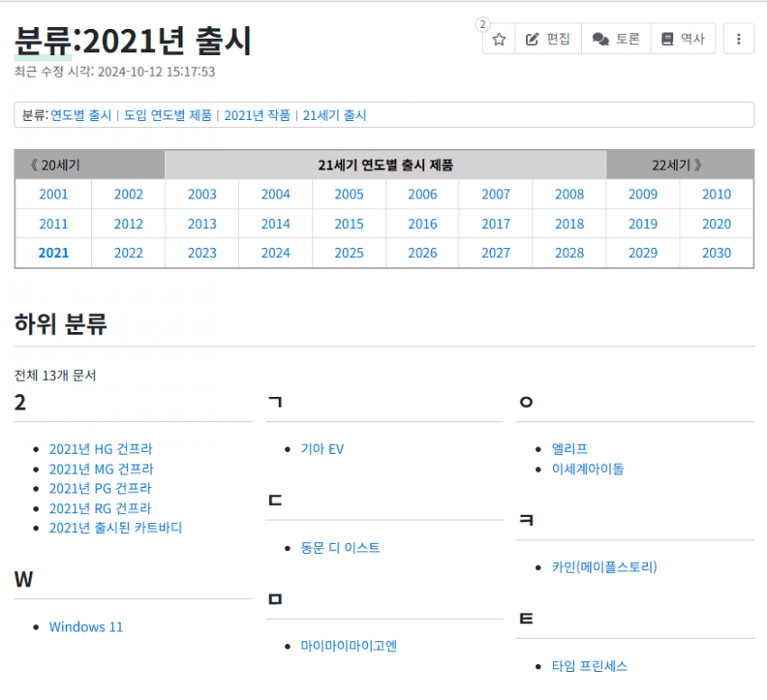View page history via 역사 icon

(683, 38)
